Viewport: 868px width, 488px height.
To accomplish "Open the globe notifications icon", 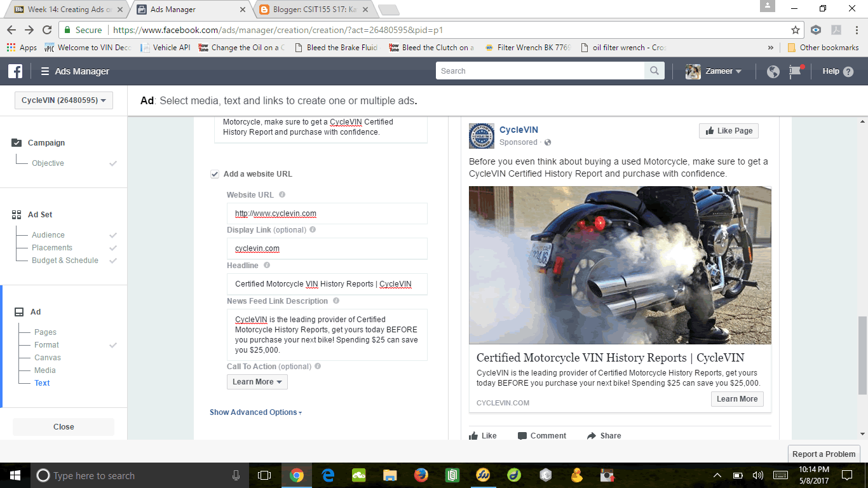I will tap(773, 71).
